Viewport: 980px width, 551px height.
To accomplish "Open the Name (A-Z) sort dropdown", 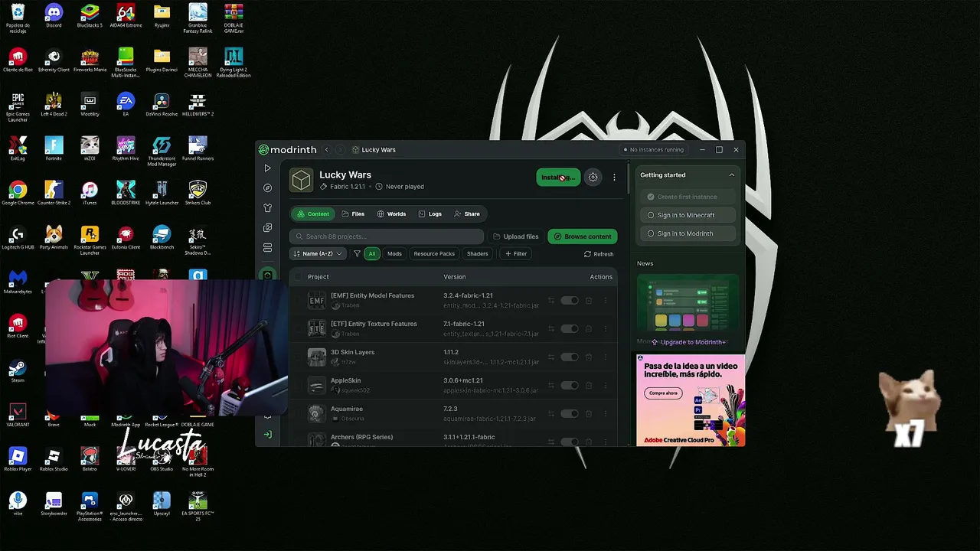I will click(x=318, y=253).
